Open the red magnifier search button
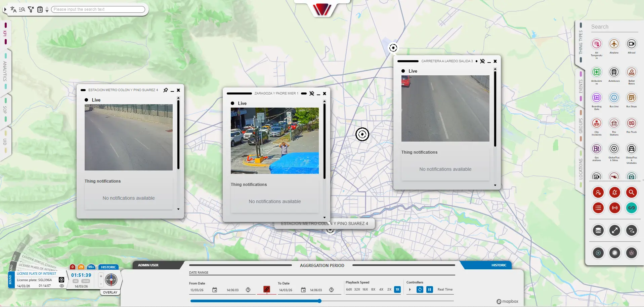Image resolution: width=644 pixels, height=307 pixels. 631,192
